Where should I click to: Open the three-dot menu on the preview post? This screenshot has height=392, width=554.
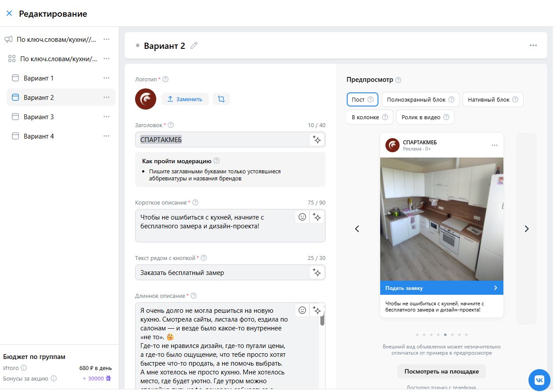pyautogui.click(x=495, y=145)
